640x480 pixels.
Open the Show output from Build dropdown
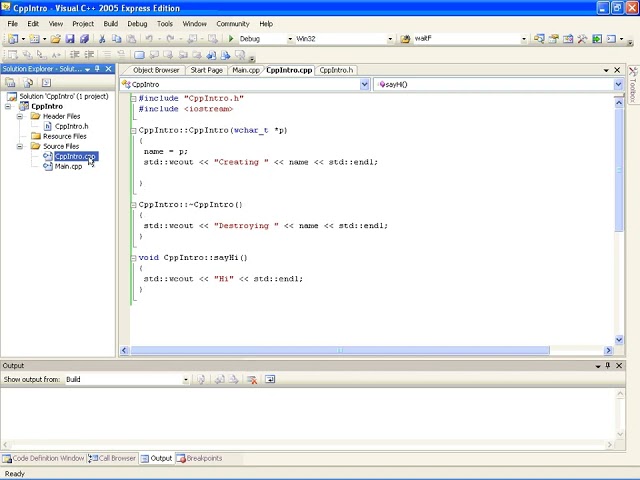(x=185, y=380)
